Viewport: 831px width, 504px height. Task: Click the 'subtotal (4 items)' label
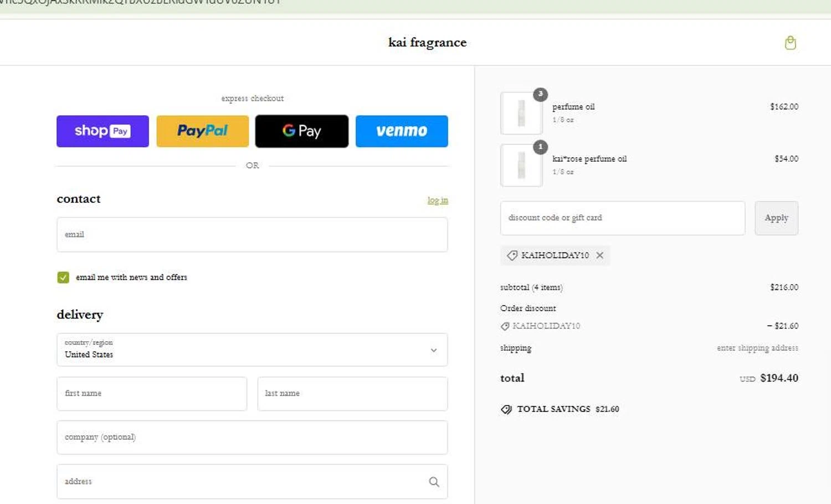point(531,287)
